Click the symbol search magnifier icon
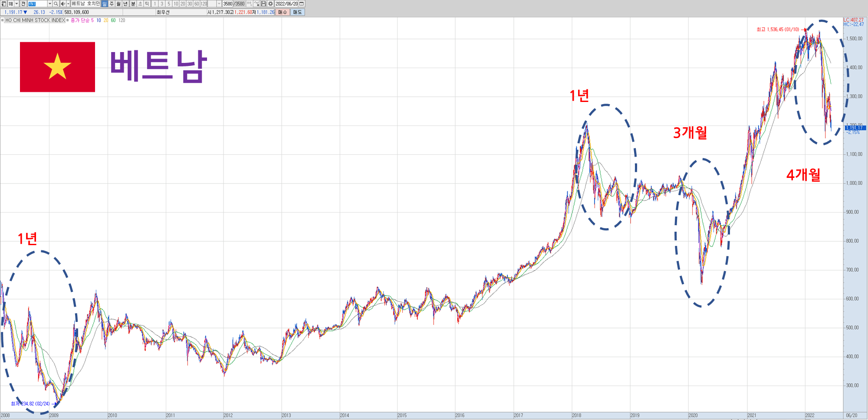 [56, 3]
